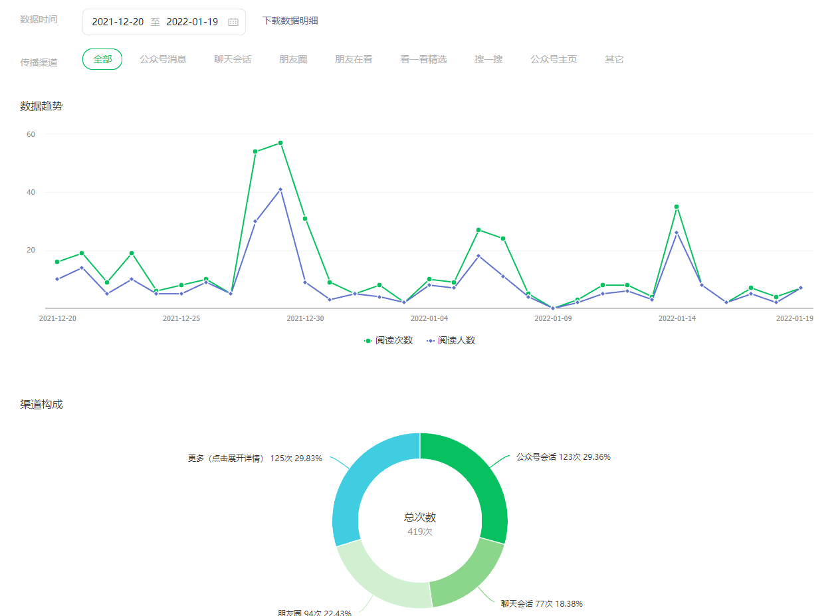Viewport: 840px width, 616px height.
Task: Click the calendar icon in date field
Action: (233, 22)
